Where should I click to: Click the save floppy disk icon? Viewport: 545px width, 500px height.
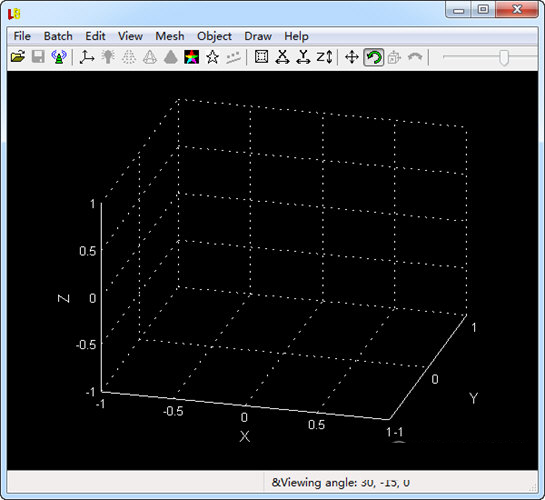(38, 56)
